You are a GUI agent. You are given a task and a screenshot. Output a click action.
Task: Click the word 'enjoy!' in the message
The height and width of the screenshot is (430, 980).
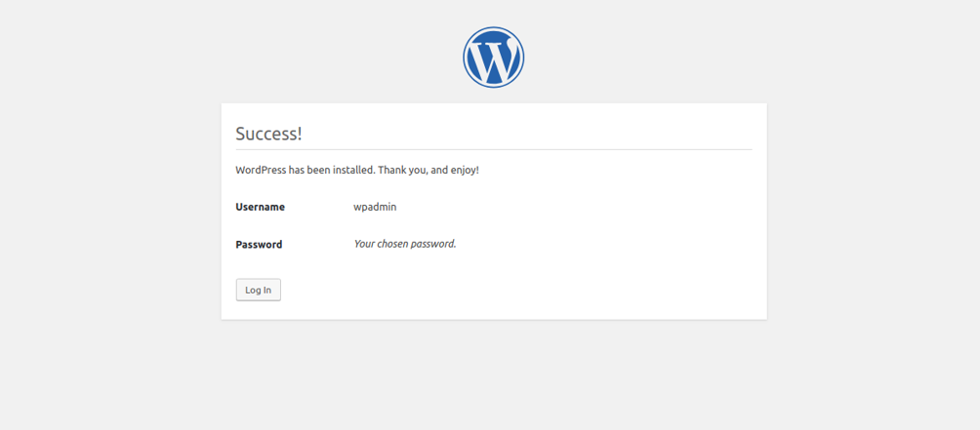(465, 170)
